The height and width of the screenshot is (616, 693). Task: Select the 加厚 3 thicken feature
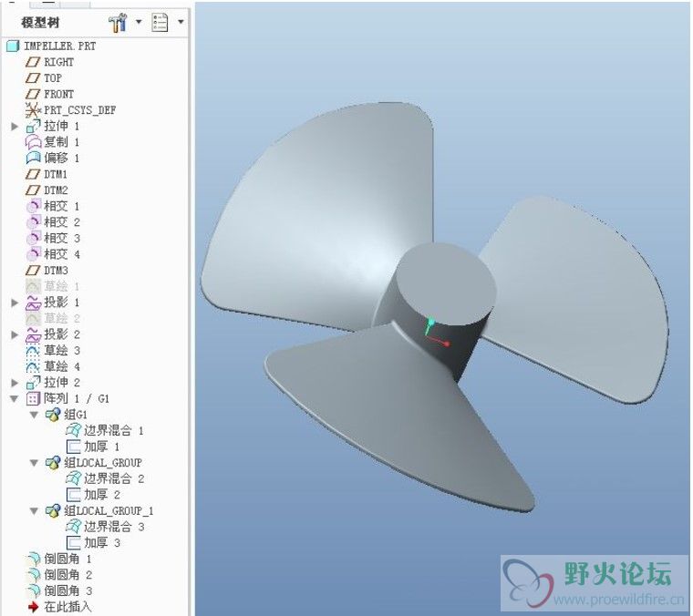pyautogui.click(x=92, y=543)
